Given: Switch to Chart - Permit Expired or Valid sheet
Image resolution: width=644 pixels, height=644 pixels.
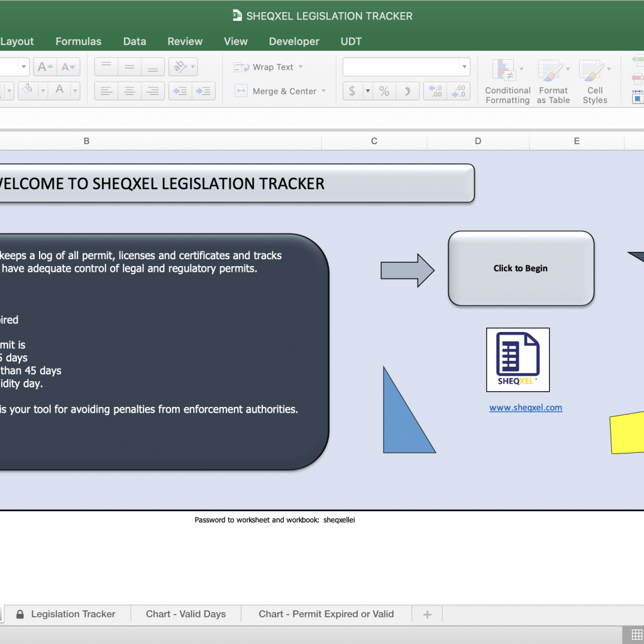Looking at the screenshot, I should click(x=326, y=614).
